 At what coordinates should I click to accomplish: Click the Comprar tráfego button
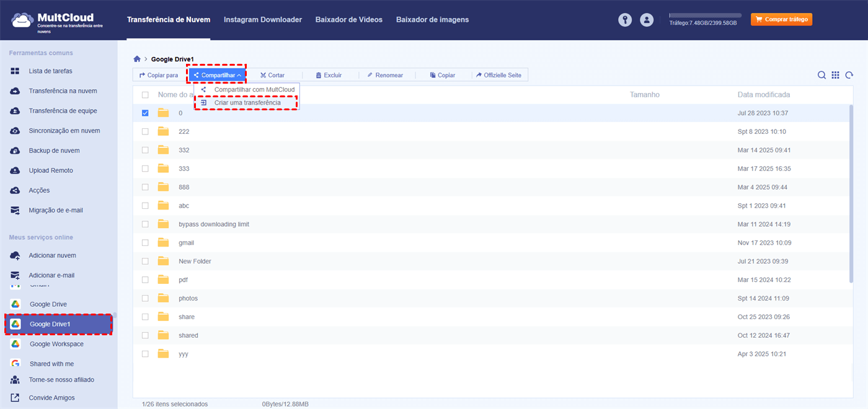781,19
